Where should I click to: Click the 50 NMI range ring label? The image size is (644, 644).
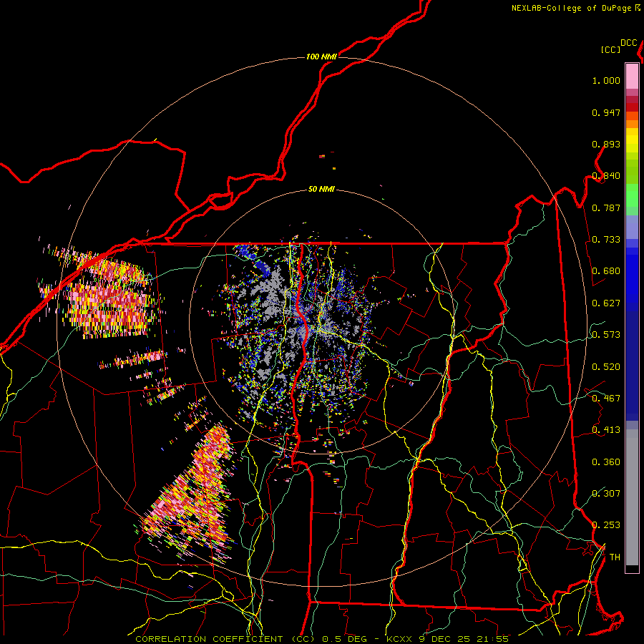click(x=321, y=190)
